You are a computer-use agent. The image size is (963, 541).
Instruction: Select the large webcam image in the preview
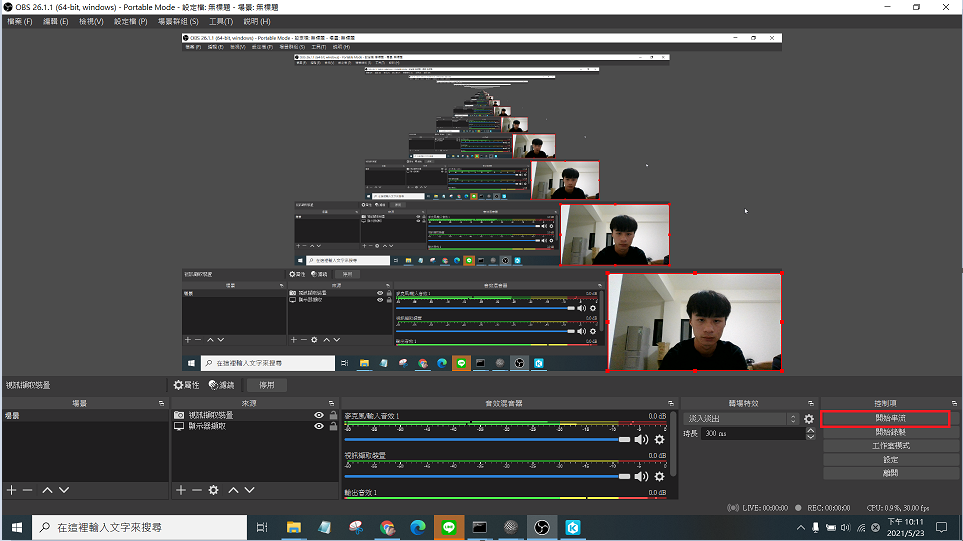click(695, 322)
